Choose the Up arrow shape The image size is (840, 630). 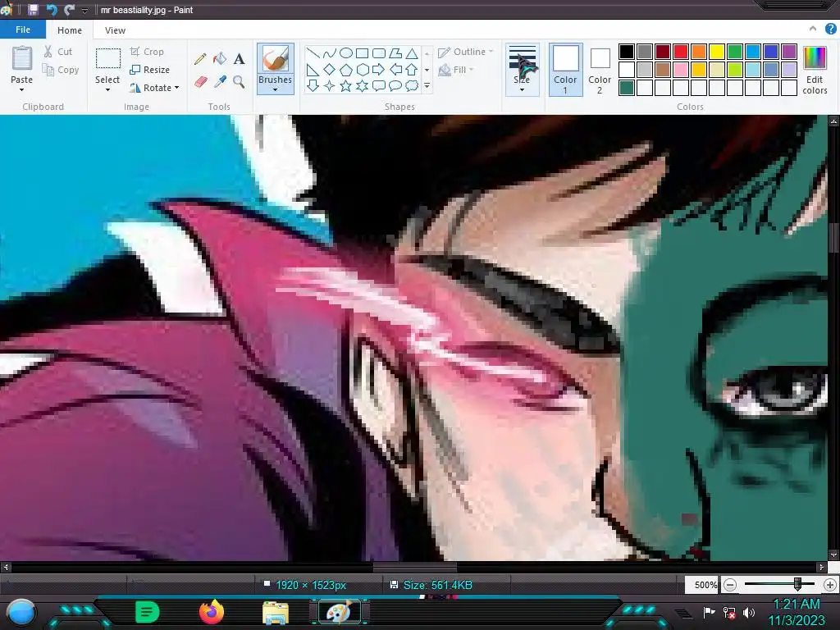point(412,70)
